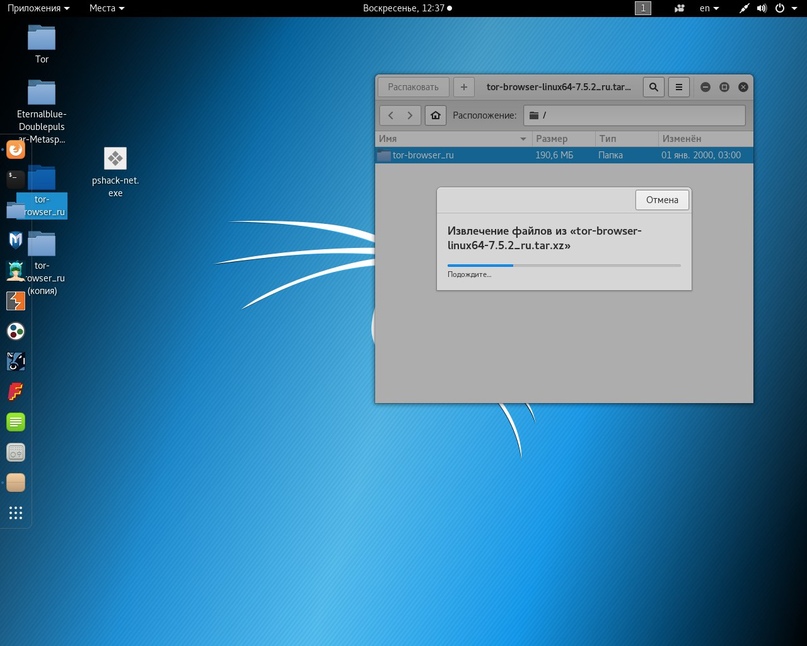Open the Приложения menu
Image resolution: width=807 pixels, height=646 pixels.
[38, 8]
